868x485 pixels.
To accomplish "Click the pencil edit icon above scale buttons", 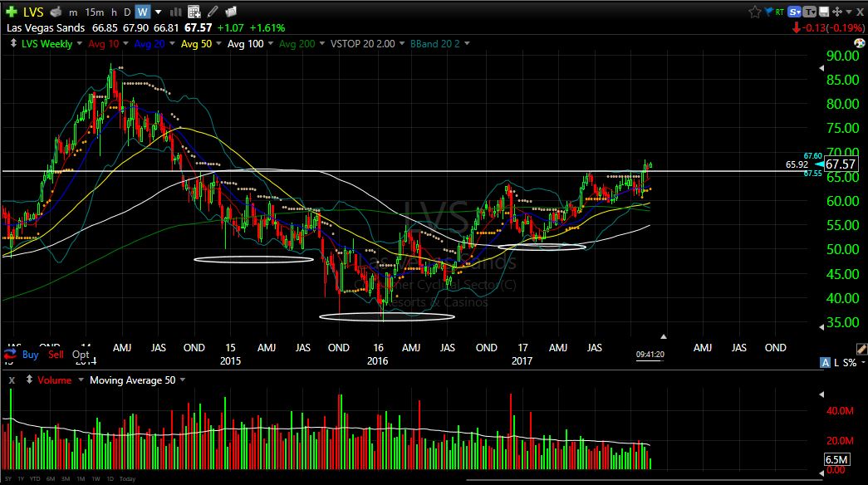I will [861, 348].
